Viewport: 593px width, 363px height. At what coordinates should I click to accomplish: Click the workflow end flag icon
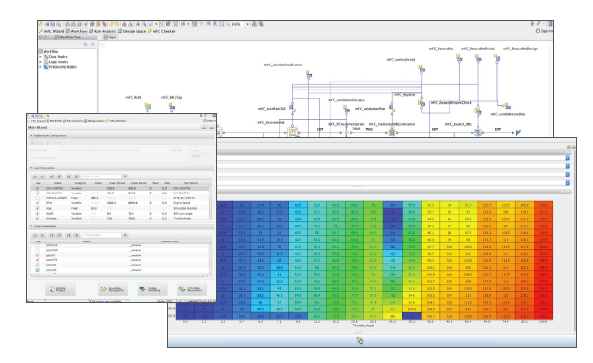pos(518,132)
